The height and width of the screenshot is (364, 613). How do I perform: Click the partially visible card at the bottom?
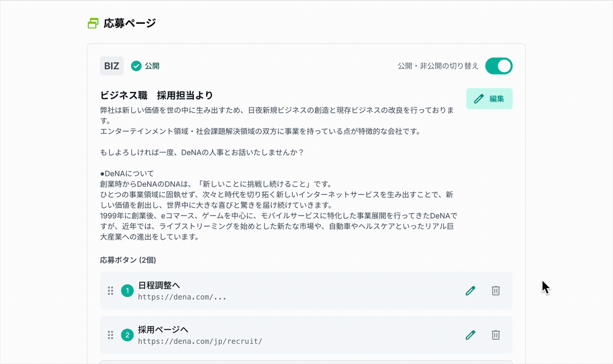point(306,362)
